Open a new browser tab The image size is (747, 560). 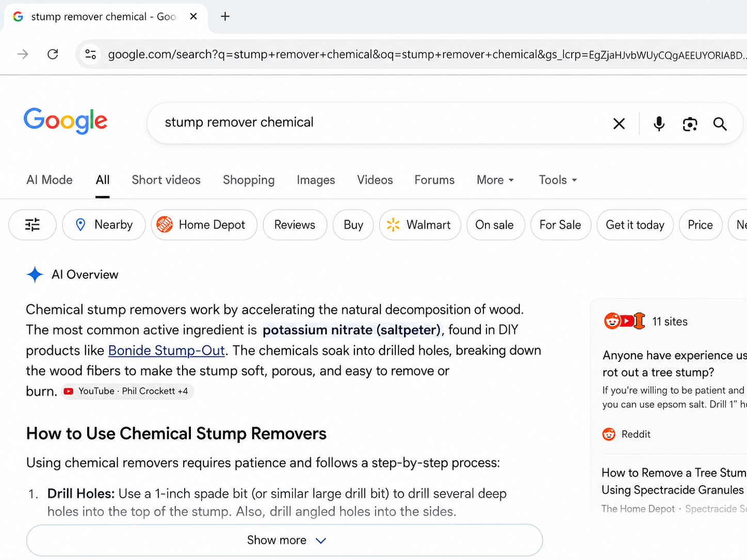tap(225, 17)
